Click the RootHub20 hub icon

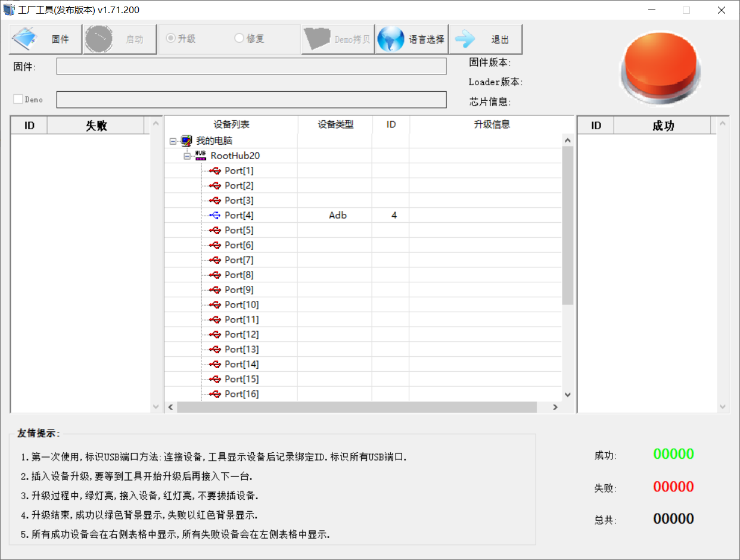point(201,155)
